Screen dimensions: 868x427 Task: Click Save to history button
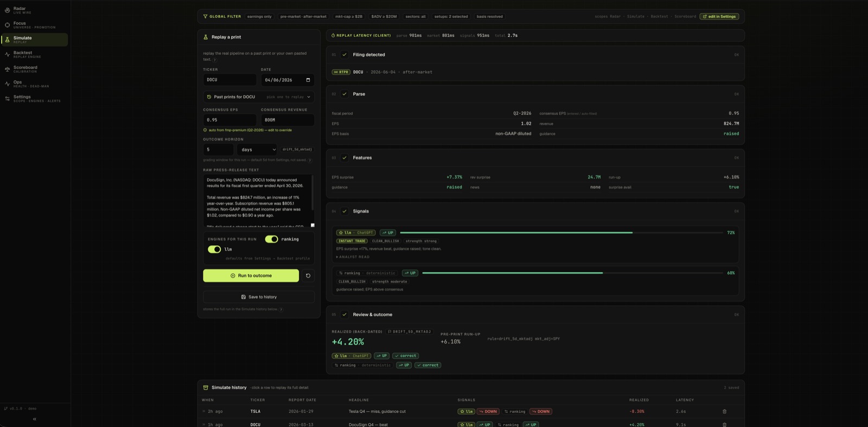tap(259, 297)
